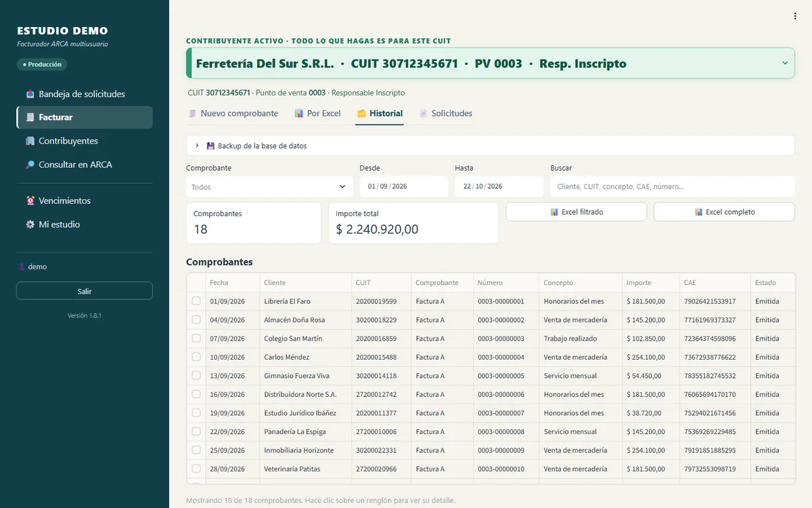Check the row for Distribuidora Norte S.A.
The height and width of the screenshot is (508, 812).
[196, 394]
